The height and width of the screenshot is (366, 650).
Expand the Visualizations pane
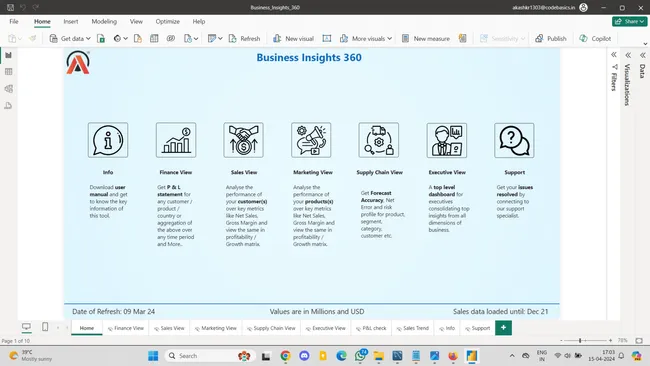[x=628, y=55]
